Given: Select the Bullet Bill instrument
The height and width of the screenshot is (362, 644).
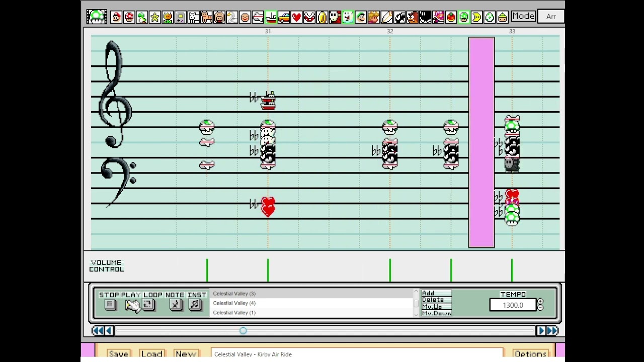Looking at the screenshot, I should [x=399, y=17].
